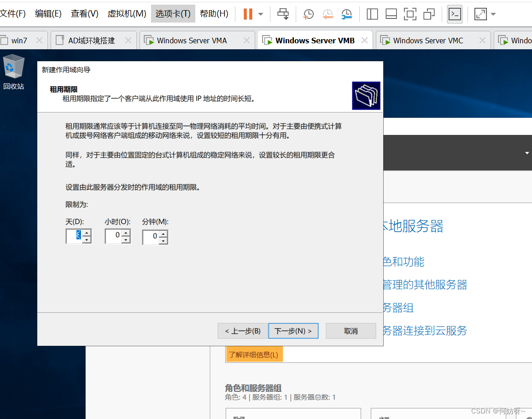Click the console view terminal icon
Screen dimensions: 532x419
tap(455, 14)
